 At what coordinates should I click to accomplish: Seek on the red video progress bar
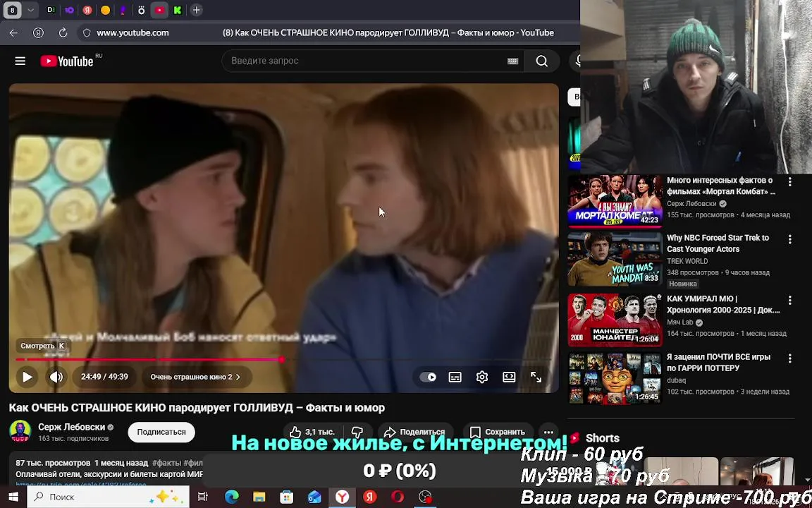coord(284,359)
